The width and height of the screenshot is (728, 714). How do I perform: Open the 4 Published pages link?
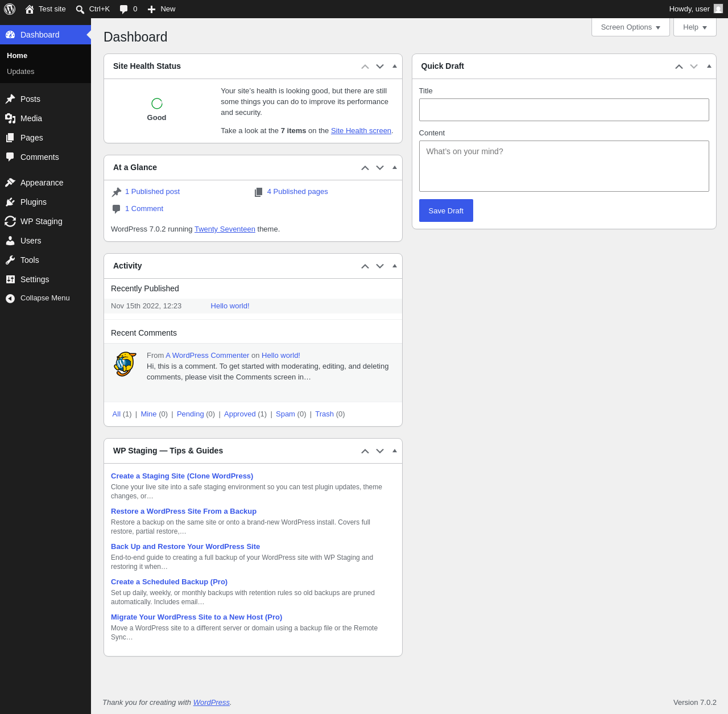(x=297, y=192)
